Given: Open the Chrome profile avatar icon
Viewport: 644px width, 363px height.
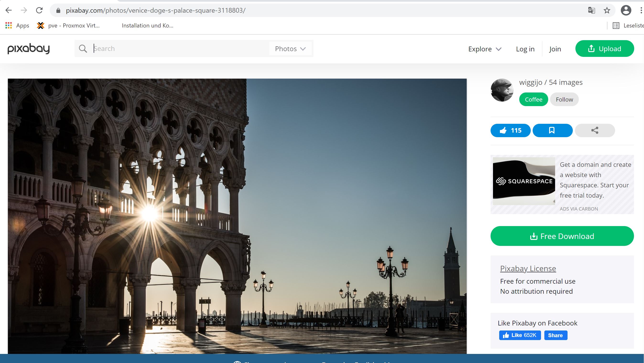Looking at the screenshot, I should pyautogui.click(x=626, y=10).
